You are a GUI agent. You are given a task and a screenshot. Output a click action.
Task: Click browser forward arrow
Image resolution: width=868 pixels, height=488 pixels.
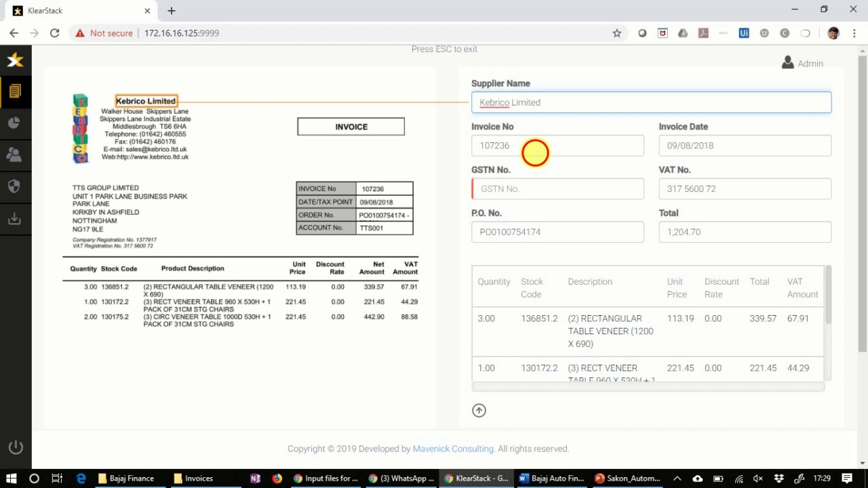pyautogui.click(x=35, y=33)
